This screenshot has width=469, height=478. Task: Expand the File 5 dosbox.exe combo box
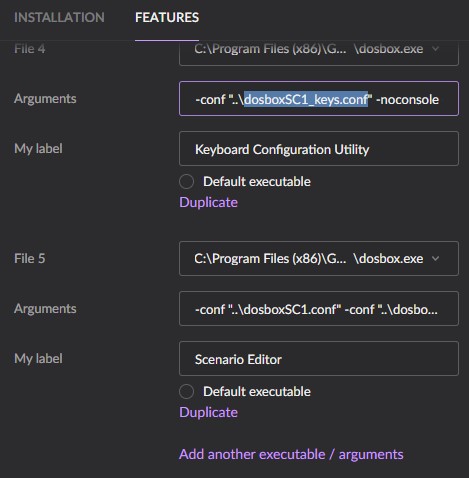319,259
